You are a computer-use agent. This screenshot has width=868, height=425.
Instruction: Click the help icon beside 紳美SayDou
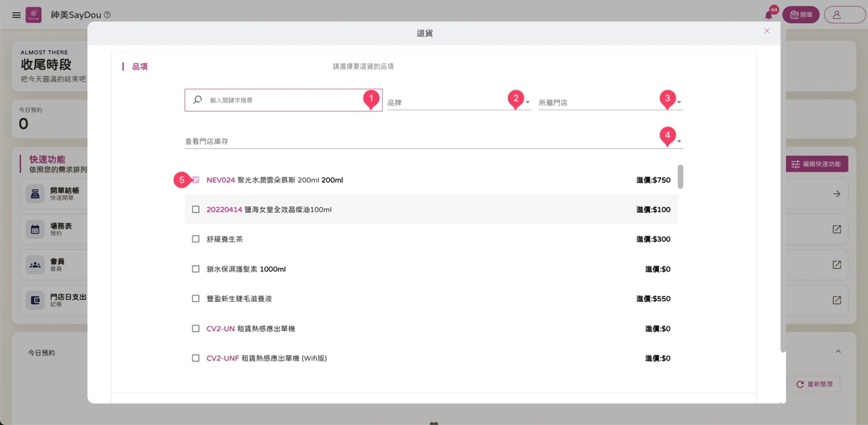(x=107, y=14)
